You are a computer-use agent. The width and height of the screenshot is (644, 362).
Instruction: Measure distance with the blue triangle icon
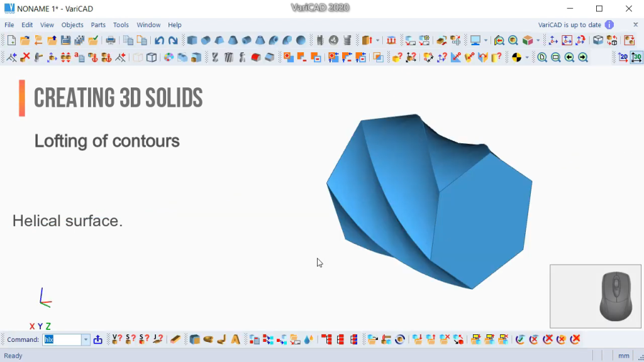click(455, 57)
